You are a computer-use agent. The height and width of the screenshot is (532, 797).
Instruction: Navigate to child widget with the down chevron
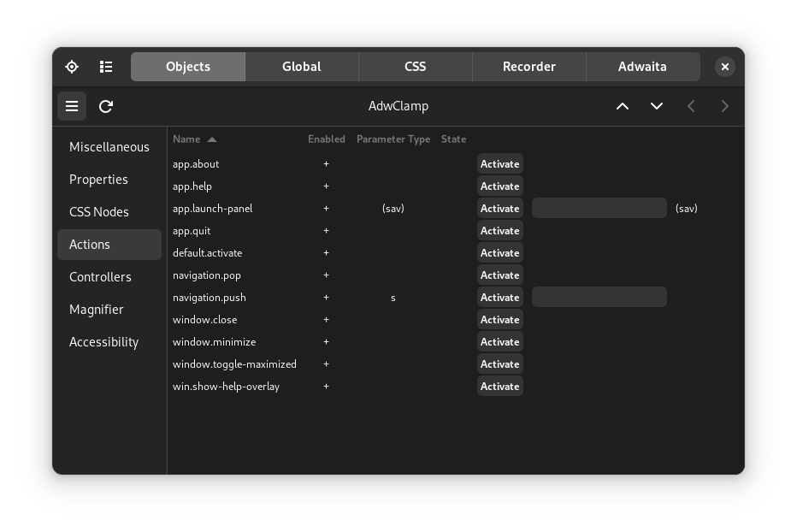657,105
